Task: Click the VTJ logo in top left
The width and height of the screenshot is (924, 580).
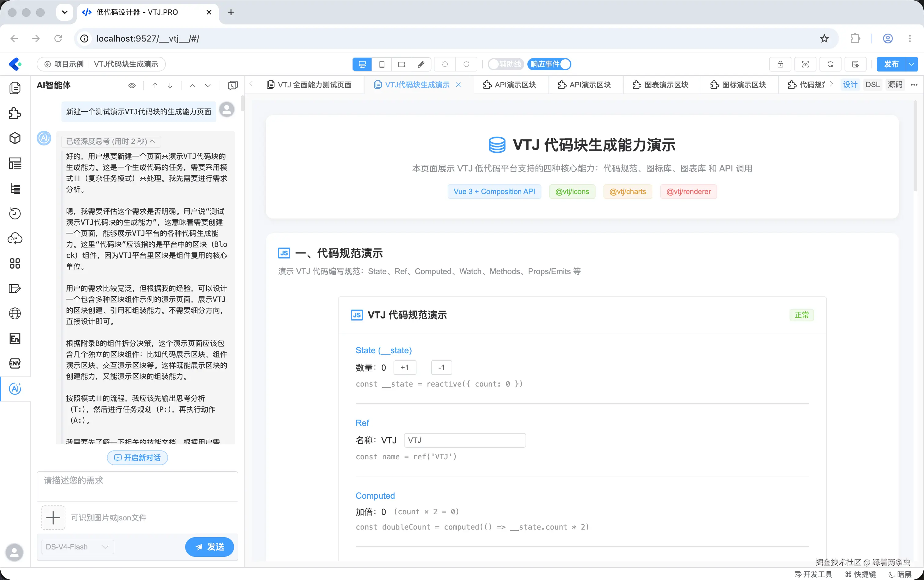Action: [x=15, y=64]
